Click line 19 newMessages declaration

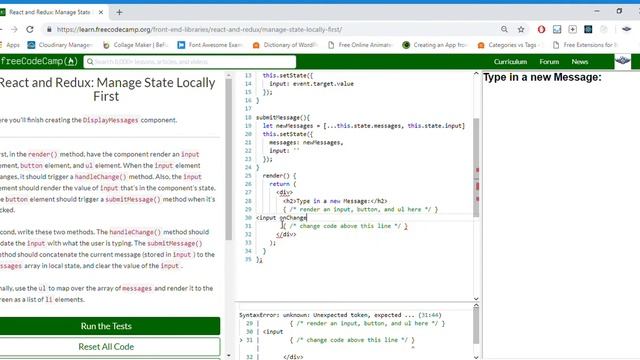[x=364, y=126]
